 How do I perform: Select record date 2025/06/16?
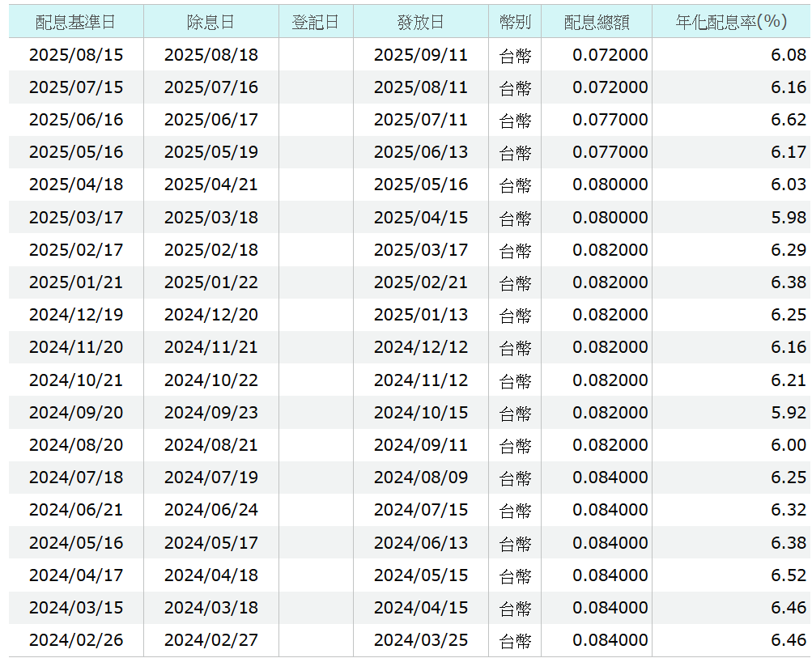click(76, 120)
